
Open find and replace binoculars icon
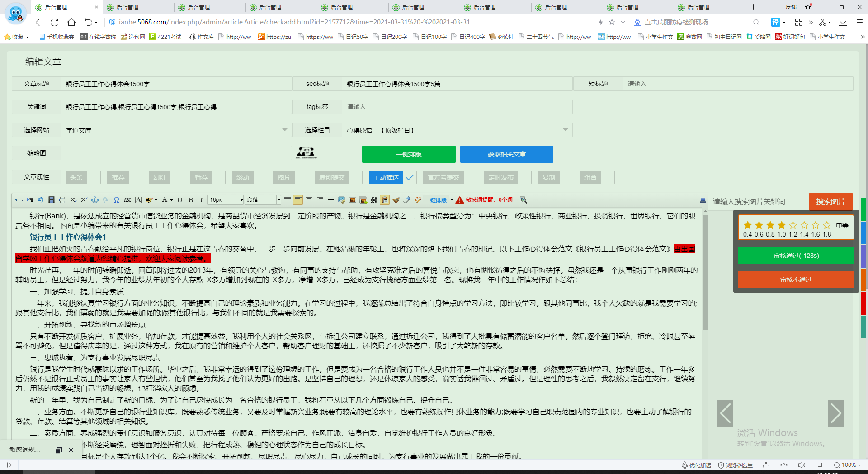coord(374,200)
